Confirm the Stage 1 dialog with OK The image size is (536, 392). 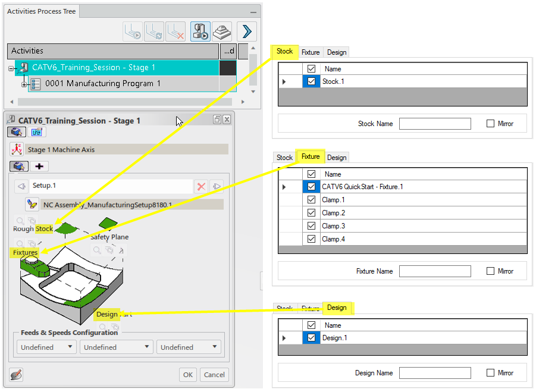coord(187,375)
